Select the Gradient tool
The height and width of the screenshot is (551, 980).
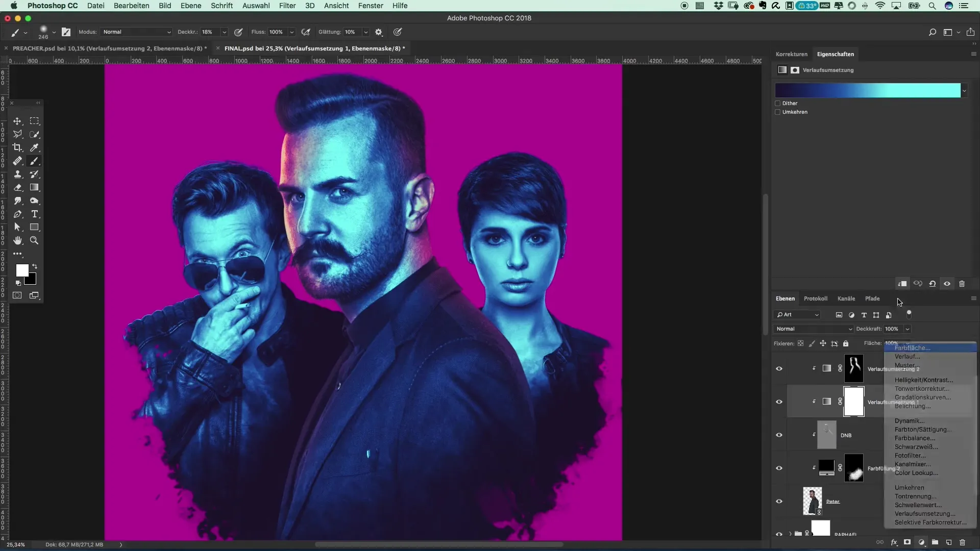coord(34,187)
